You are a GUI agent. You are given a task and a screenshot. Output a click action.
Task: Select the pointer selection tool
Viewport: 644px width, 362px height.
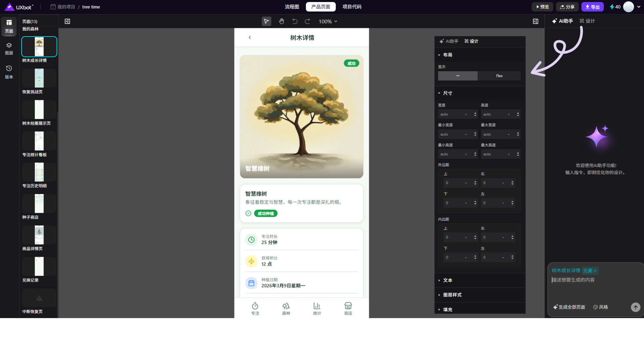point(266,21)
